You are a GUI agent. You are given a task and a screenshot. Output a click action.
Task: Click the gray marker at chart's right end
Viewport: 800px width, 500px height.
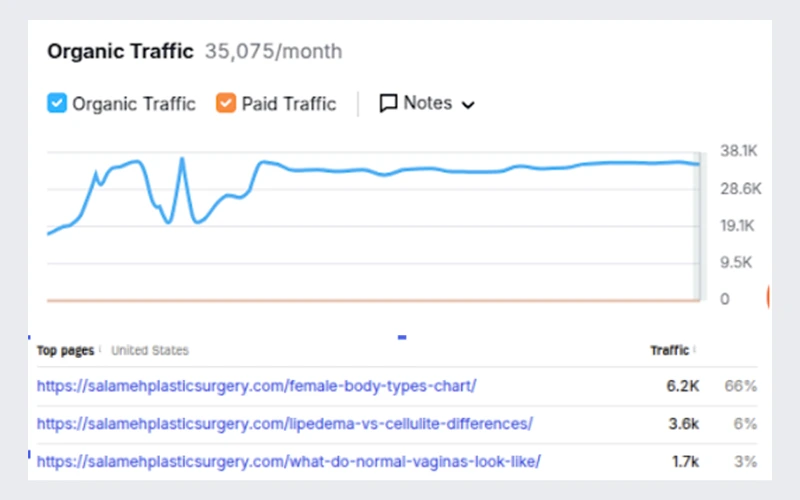[697, 226]
